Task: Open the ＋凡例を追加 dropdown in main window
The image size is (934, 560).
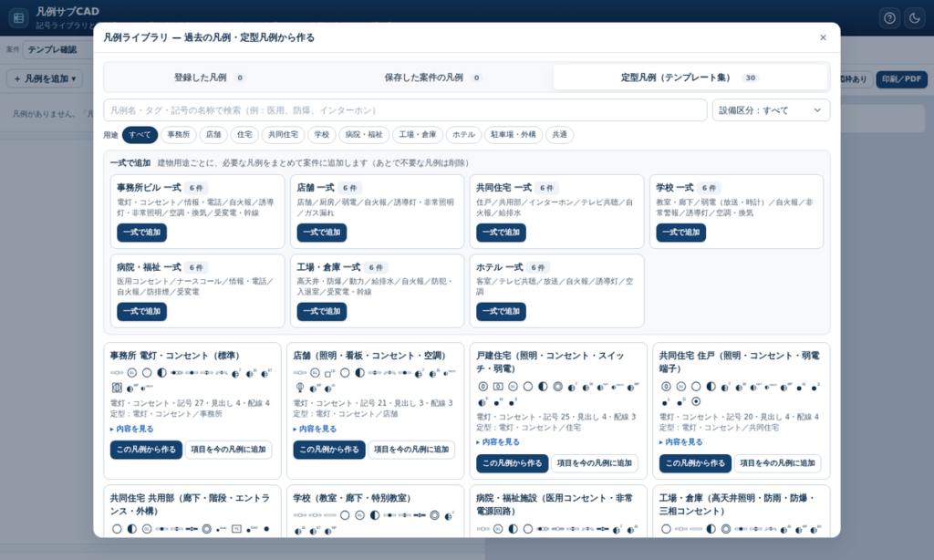Action: pyautogui.click(x=45, y=78)
